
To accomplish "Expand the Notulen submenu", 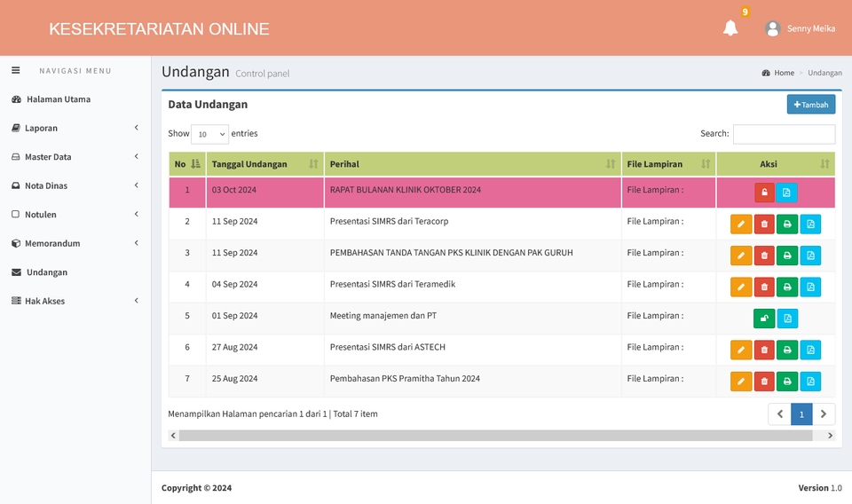I will coord(75,215).
